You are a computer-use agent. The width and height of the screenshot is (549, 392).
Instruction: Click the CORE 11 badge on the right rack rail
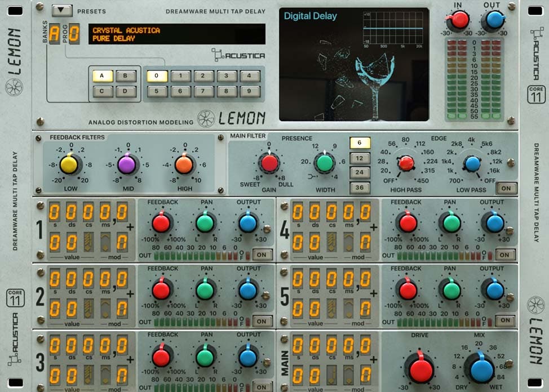coord(537,93)
